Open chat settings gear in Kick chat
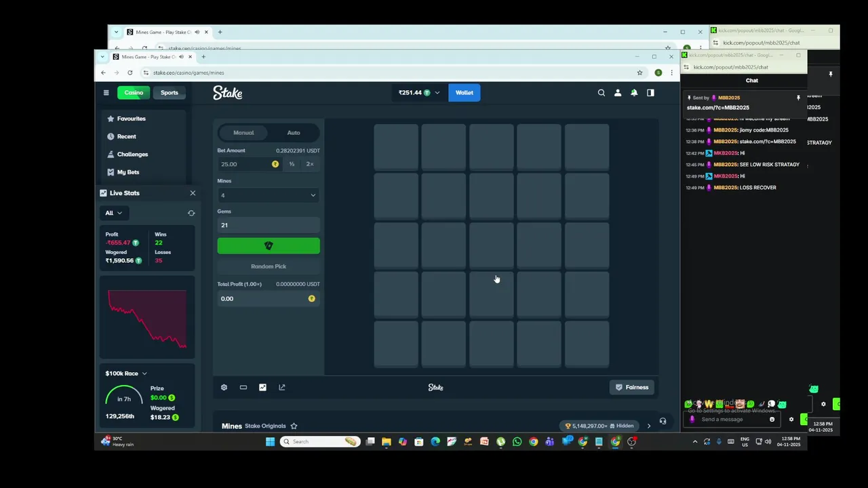 791,420
